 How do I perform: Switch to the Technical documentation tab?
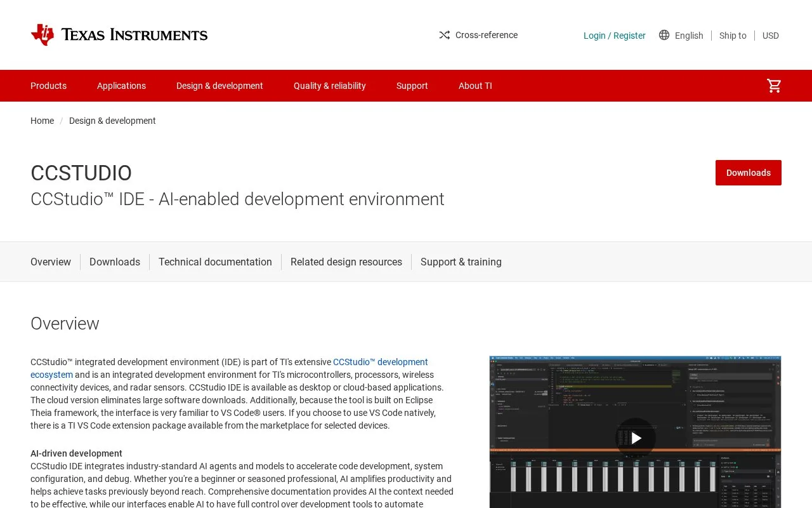click(x=215, y=262)
